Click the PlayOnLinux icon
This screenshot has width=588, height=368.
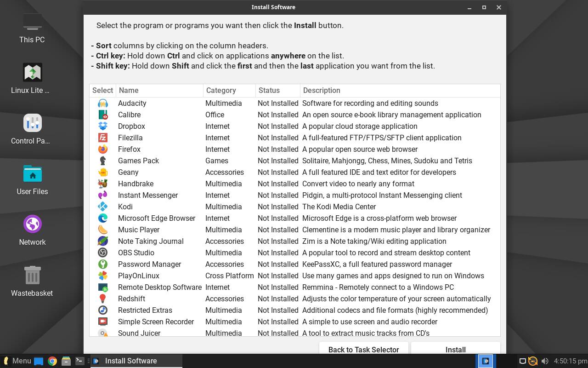(x=103, y=276)
